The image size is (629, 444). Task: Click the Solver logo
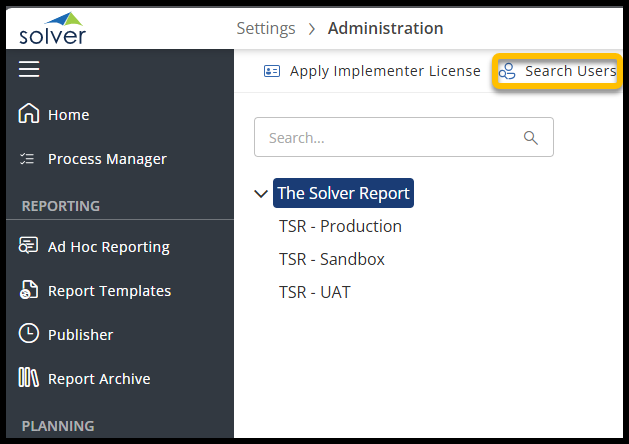[53, 27]
